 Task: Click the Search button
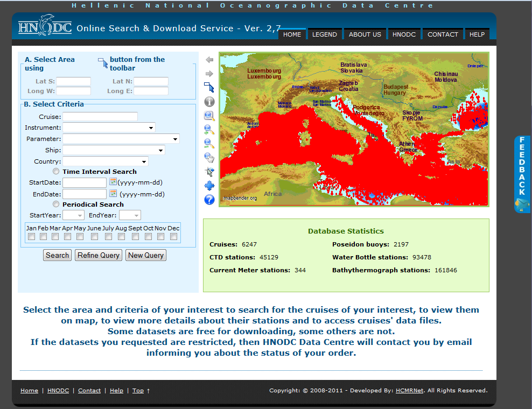pyautogui.click(x=57, y=255)
